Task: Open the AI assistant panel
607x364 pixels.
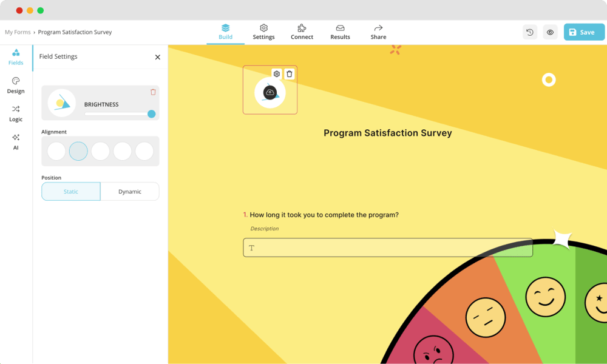Action: point(16,141)
